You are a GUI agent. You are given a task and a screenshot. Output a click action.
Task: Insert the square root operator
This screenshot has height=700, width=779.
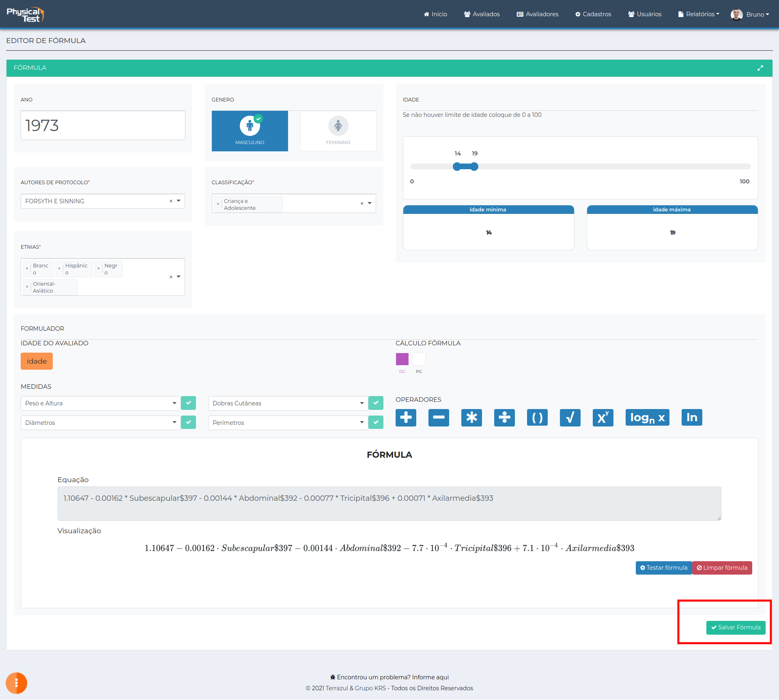point(570,418)
